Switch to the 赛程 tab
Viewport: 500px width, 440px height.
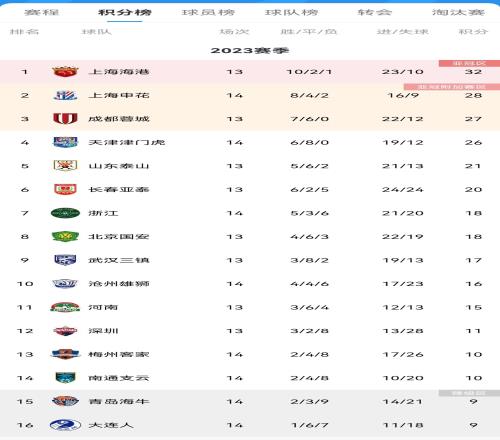pyautogui.click(x=42, y=13)
